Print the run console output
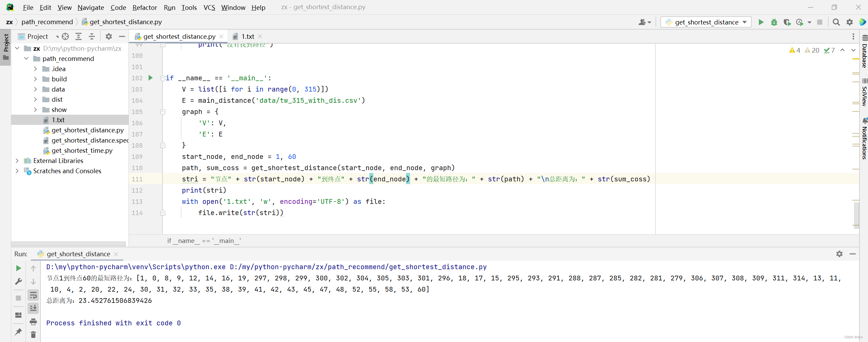This screenshot has width=868, height=342. pos(33,322)
